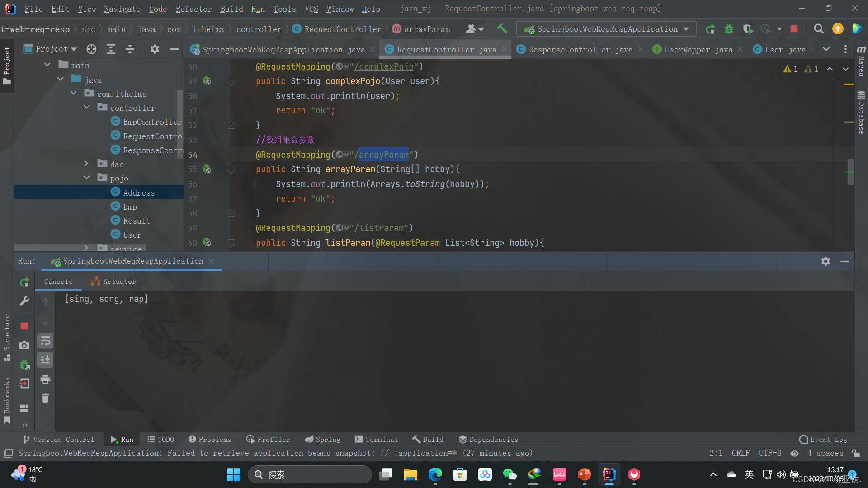Enable scroll-to-end in the console
The width and height of the screenshot is (868, 488).
pos(45,360)
